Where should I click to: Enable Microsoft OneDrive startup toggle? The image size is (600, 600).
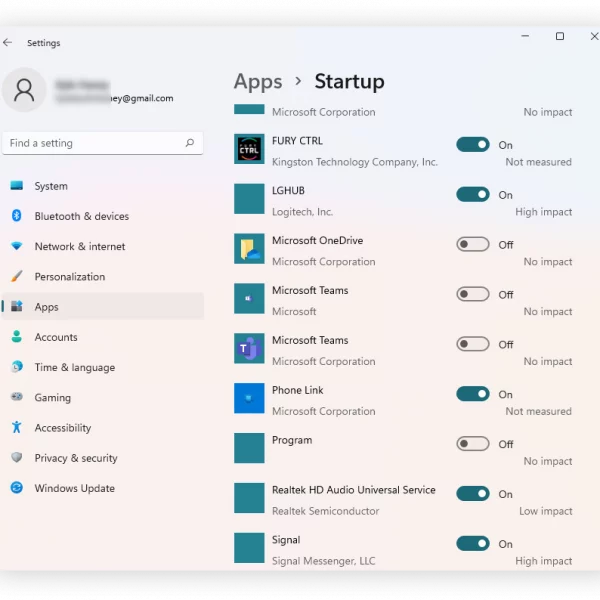pyautogui.click(x=473, y=244)
